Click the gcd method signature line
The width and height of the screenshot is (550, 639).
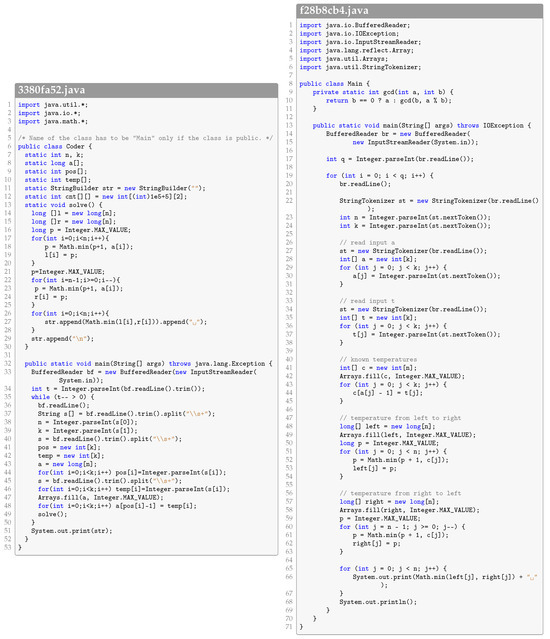pyautogui.click(x=383, y=92)
